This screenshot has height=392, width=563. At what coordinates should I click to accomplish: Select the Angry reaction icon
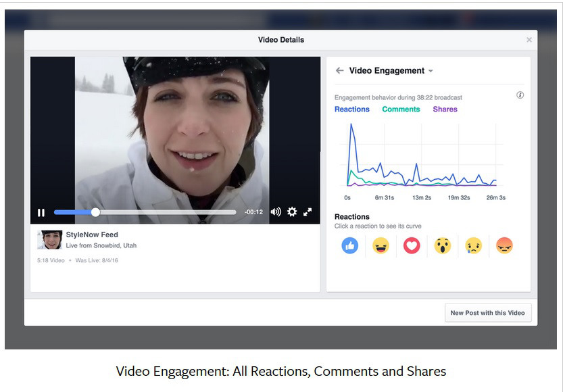504,246
